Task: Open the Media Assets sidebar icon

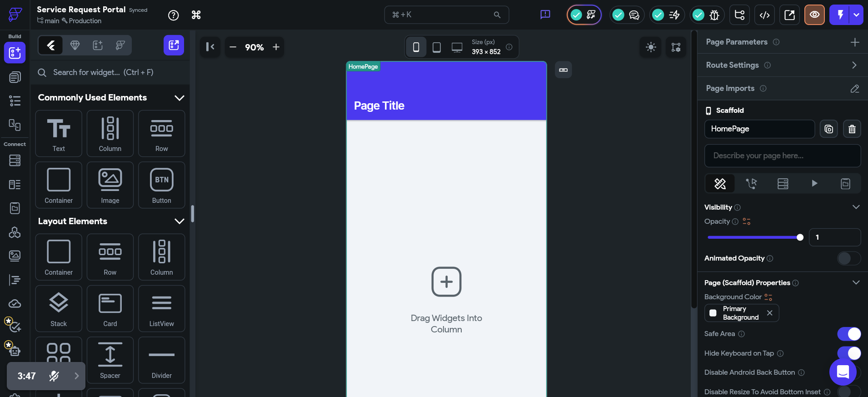Action: (15, 256)
